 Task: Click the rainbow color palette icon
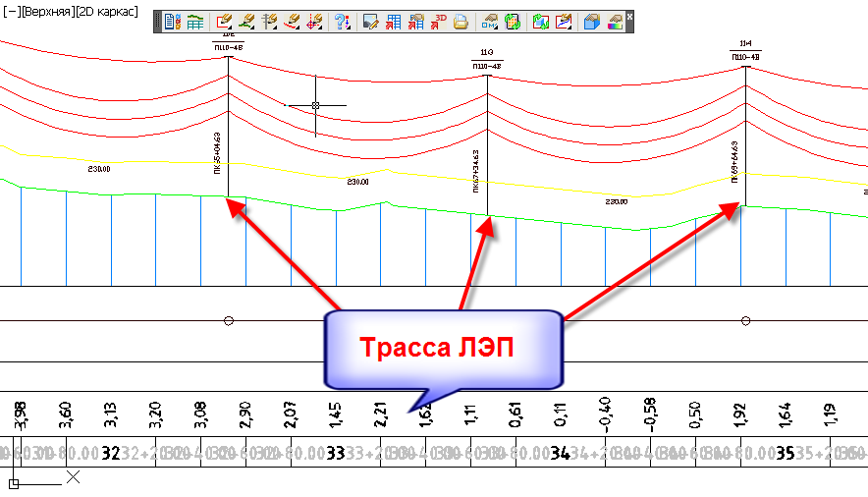[x=613, y=21]
